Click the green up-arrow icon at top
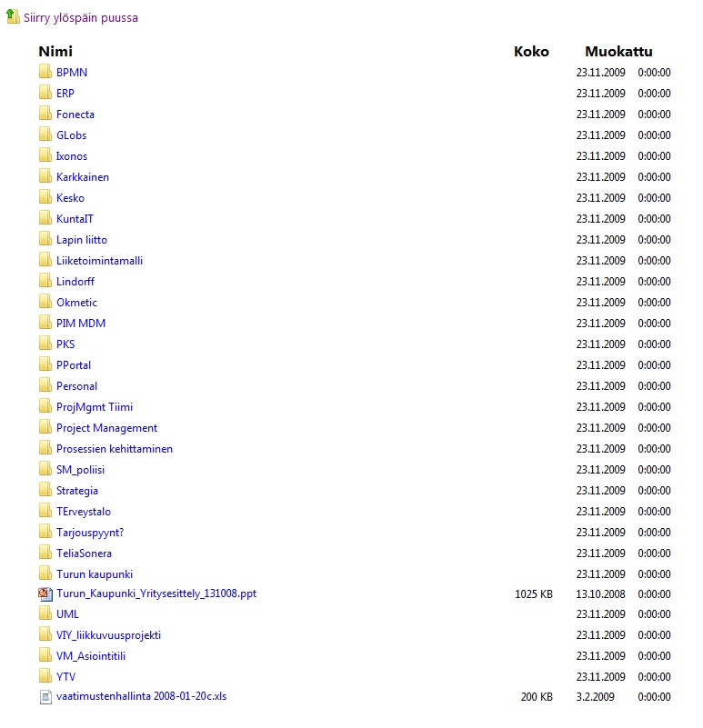The height and width of the screenshot is (728, 703). 12,17
